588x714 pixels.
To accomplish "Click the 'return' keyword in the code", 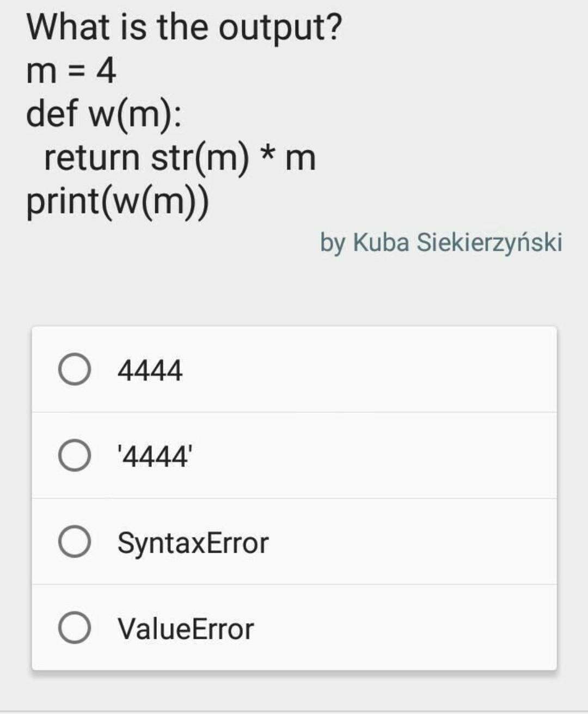I will point(91,158).
